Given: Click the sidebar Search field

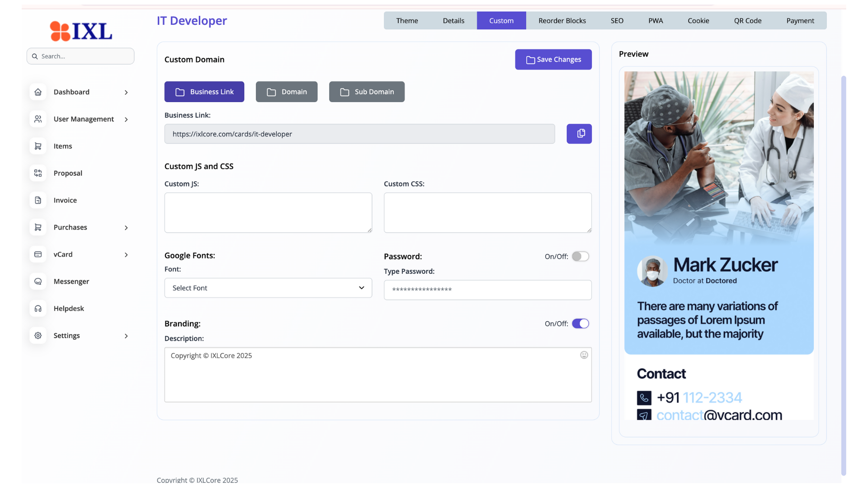Looking at the screenshot, I should pyautogui.click(x=80, y=56).
